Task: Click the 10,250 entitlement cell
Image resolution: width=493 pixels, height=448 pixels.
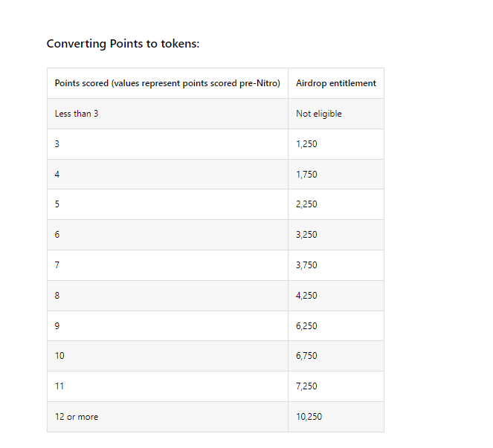Action: (336, 417)
